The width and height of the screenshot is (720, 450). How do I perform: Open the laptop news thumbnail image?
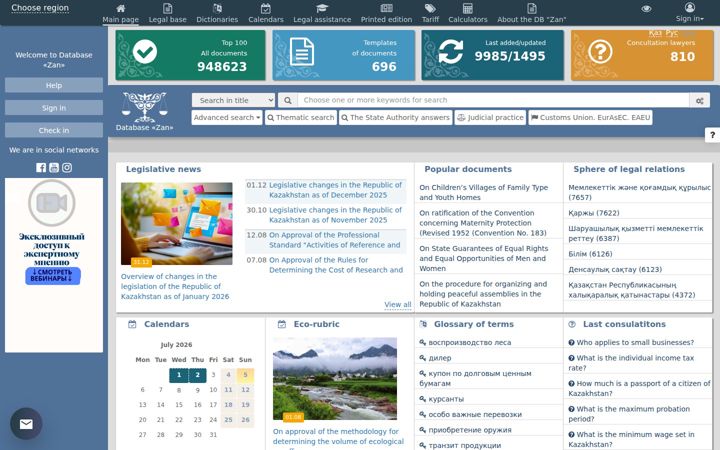[177, 224]
